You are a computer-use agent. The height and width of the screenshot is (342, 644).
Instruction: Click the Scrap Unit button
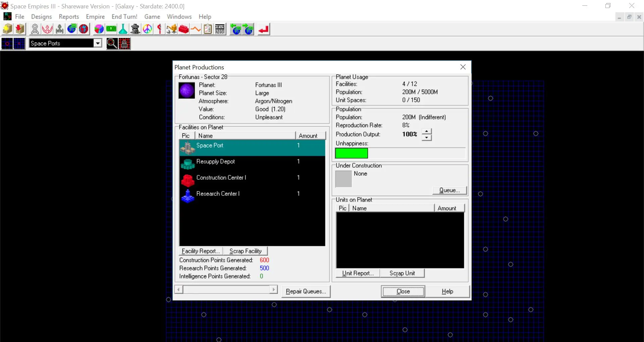402,273
